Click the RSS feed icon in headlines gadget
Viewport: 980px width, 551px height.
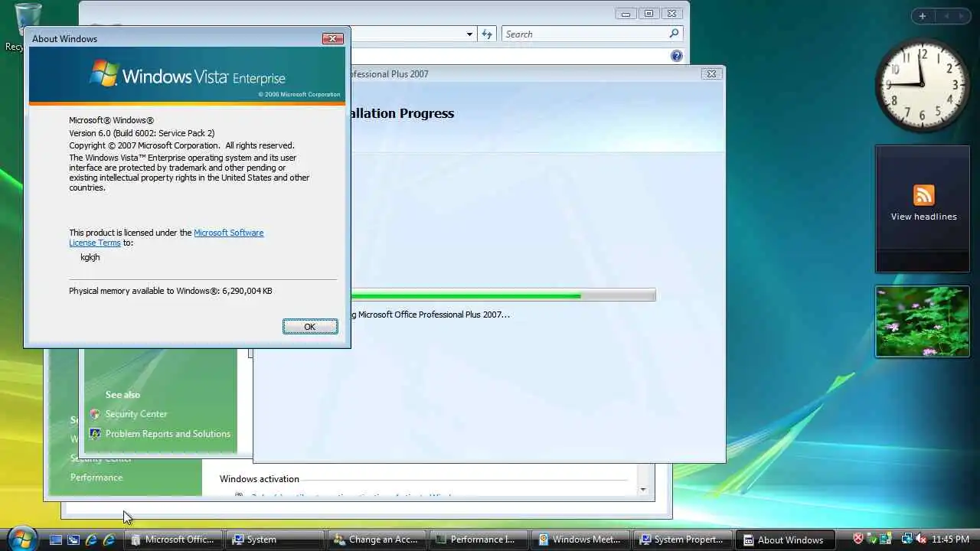pyautogui.click(x=923, y=195)
